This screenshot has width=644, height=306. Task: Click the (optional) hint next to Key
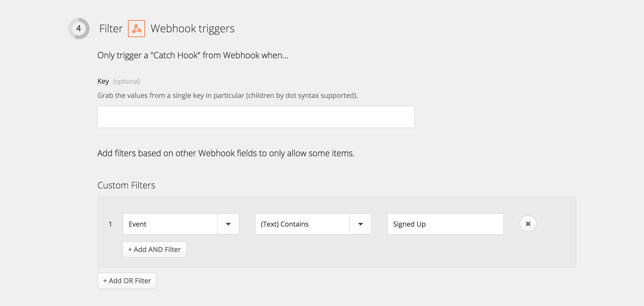pyautogui.click(x=127, y=82)
